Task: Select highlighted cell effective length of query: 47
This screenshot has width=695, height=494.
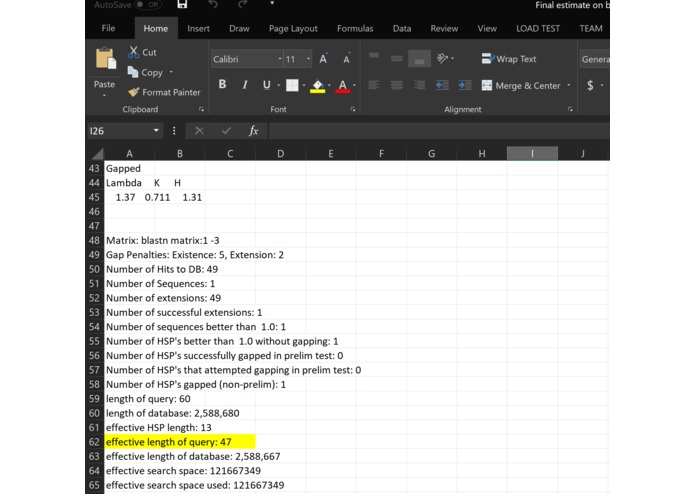Action: pos(180,442)
